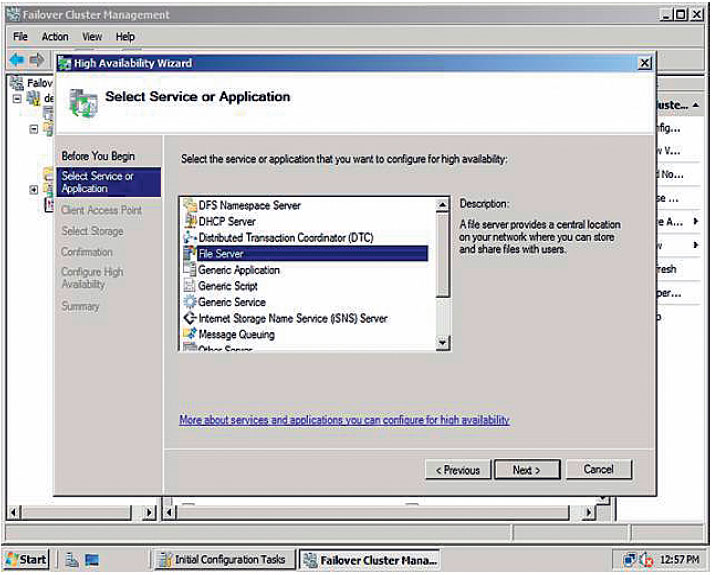Pick the iSNS Server icon
713x575 pixels.
click(x=189, y=318)
